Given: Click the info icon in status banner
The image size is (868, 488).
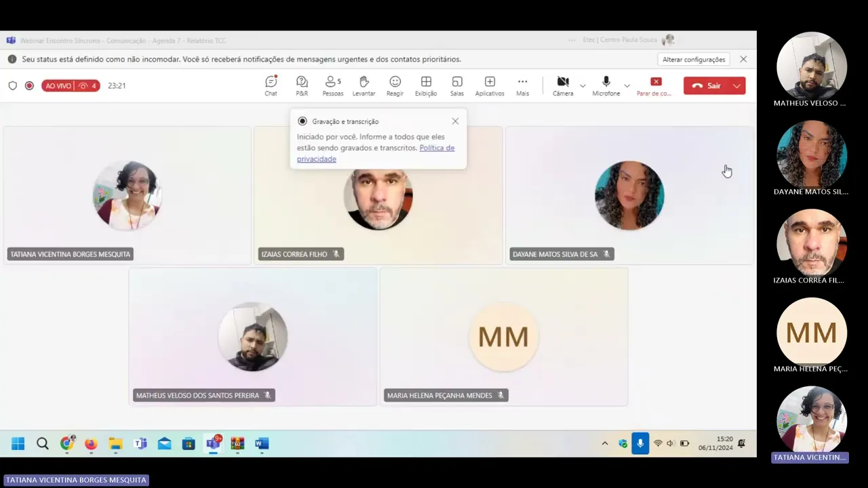Looking at the screenshot, I should (x=12, y=59).
